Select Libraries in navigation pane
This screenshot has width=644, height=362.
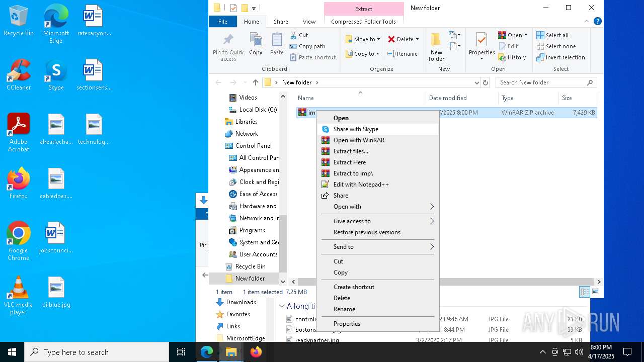(x=246, y=122)
